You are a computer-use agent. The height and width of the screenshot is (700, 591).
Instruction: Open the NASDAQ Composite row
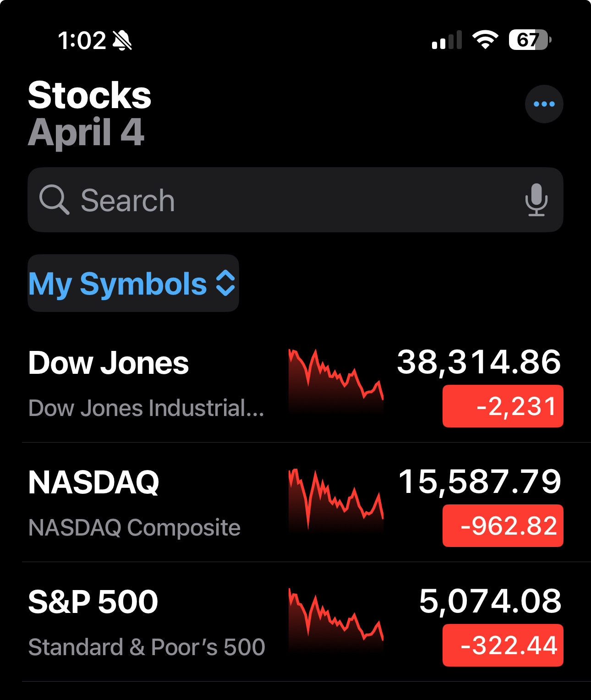pyautogui.click(x=295, y=503)
